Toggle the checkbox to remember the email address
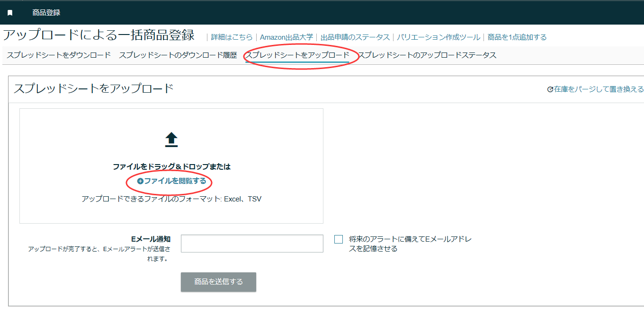Screen dimensions: 644x331 339,239
